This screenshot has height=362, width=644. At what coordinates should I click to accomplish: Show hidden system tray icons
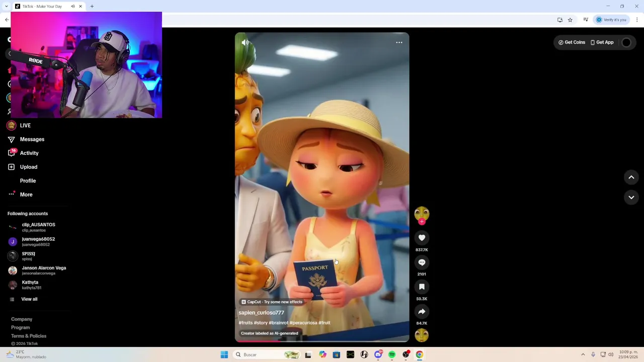583,354
